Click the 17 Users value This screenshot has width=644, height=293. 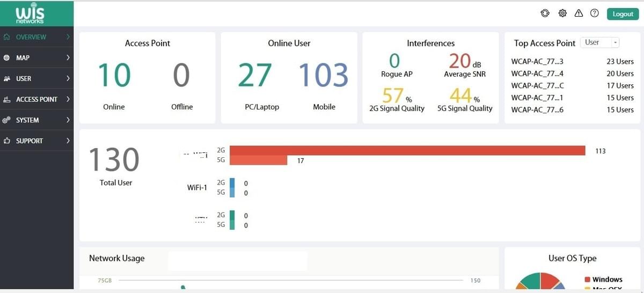pyautogui.click(x=620, y=86)
